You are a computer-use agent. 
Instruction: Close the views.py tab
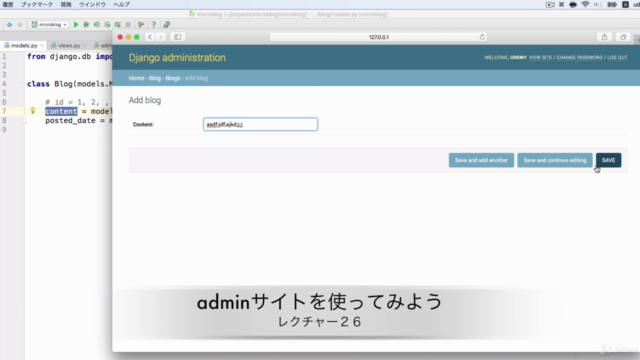pyautogui.click(x=84, y=46)
